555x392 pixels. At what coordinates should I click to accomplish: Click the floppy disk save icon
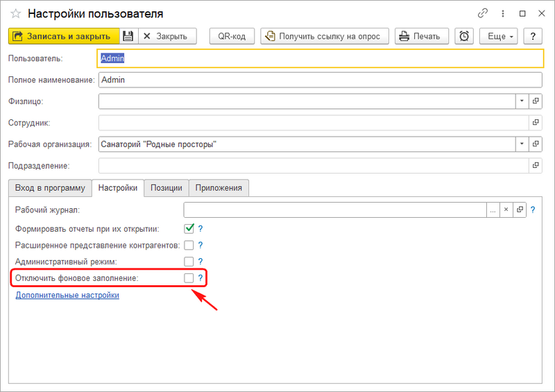(x=128, y=36)
